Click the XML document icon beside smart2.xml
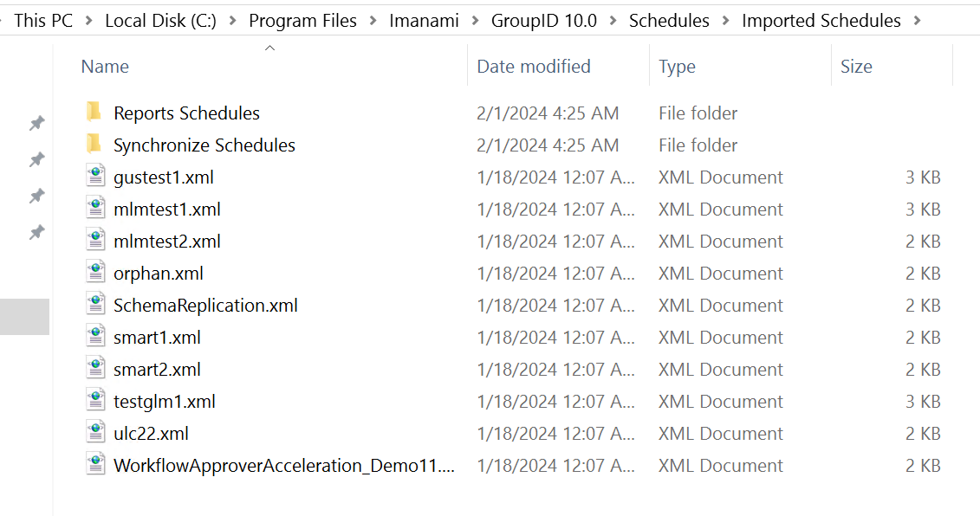Image resolution: width=980 pixels, height=516 pixels. [x=95, y=369]
